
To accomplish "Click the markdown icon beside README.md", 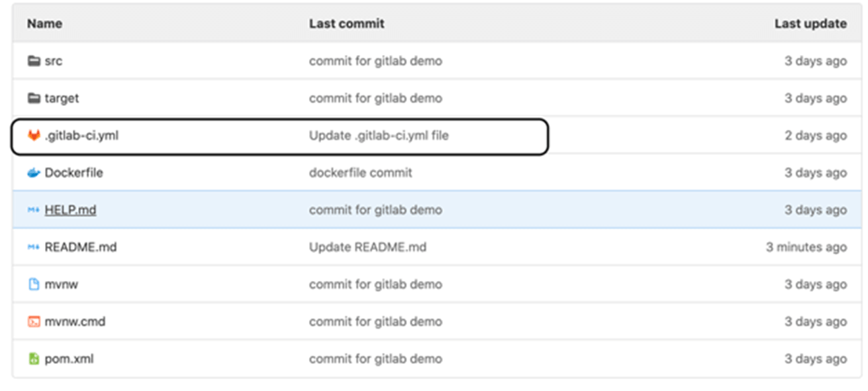I will tap(34, 247).
